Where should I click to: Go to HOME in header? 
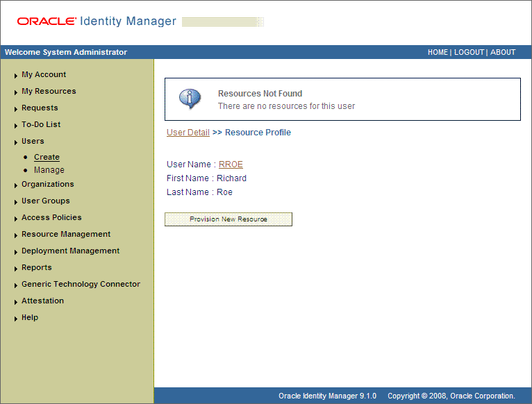[x=438, y=52]
